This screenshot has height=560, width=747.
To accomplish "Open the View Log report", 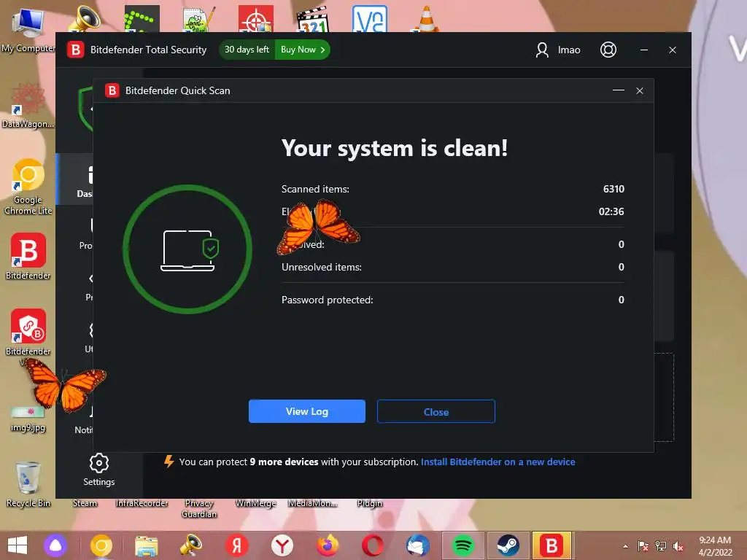I will click(x=307, y=411).
